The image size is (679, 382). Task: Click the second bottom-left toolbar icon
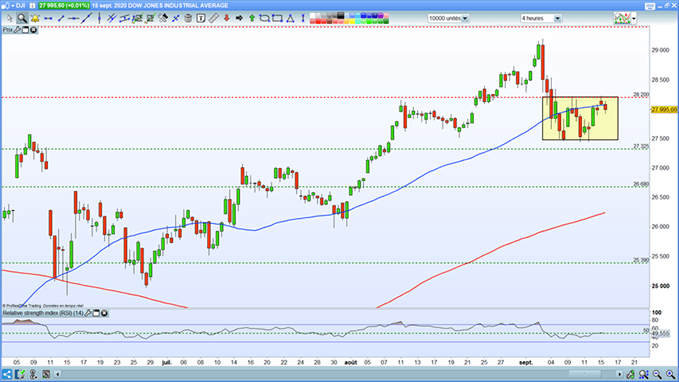coord(20,374)
